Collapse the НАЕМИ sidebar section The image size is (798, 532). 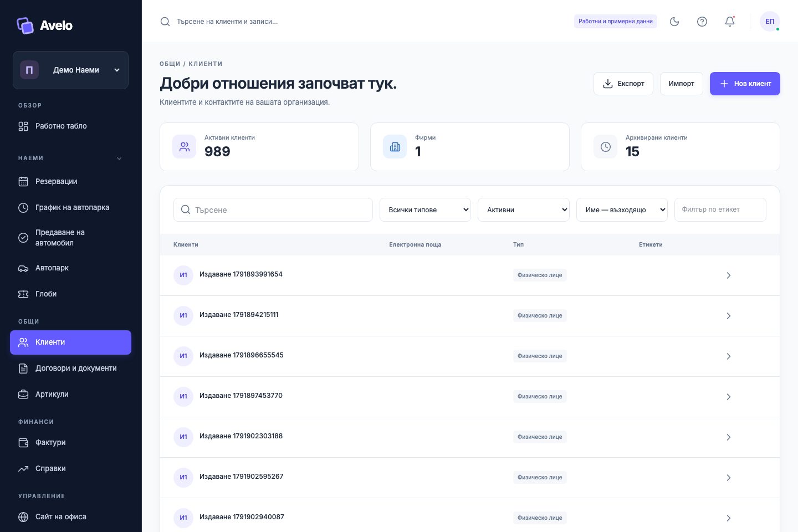coord(119,158)
